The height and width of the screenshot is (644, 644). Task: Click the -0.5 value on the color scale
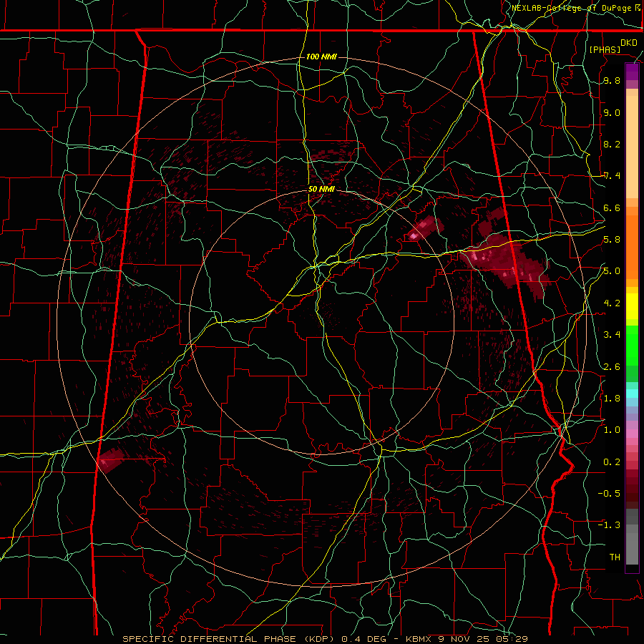[609, 493]
